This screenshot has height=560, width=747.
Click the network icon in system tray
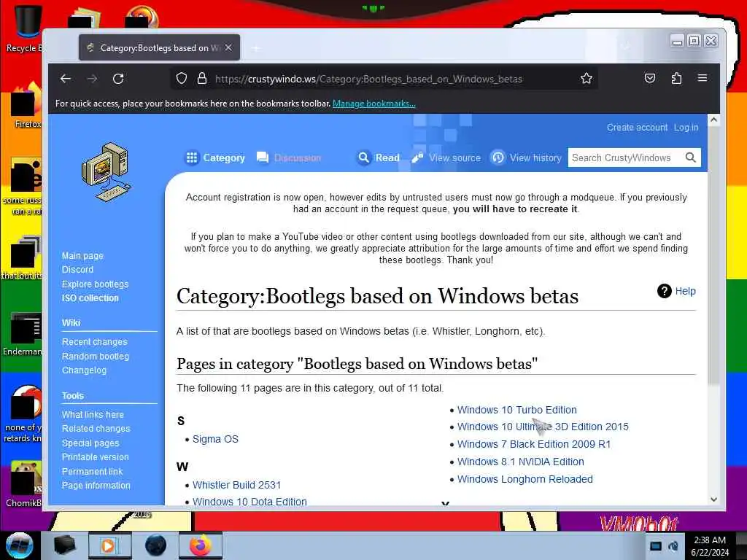pyautogui.click(x=673, y=546)
